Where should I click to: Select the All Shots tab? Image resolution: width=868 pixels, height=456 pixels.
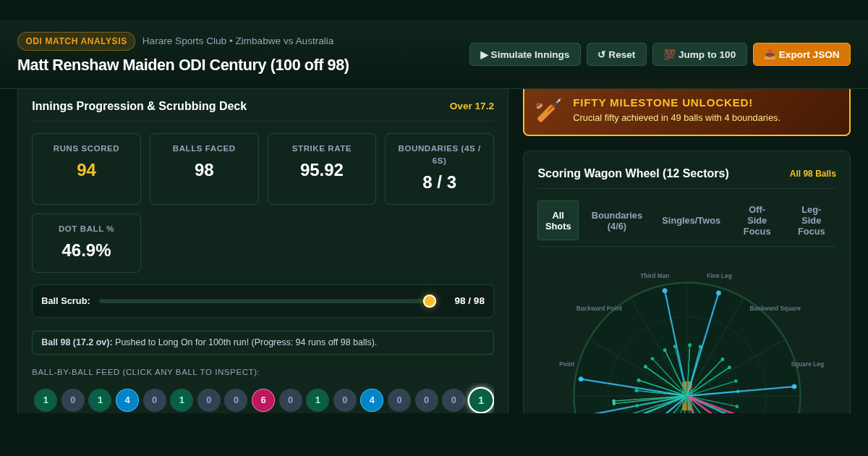point(558,221)
